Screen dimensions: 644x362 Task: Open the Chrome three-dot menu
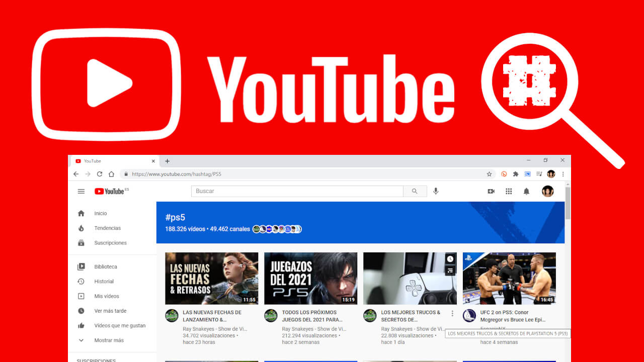pos(563,174)
